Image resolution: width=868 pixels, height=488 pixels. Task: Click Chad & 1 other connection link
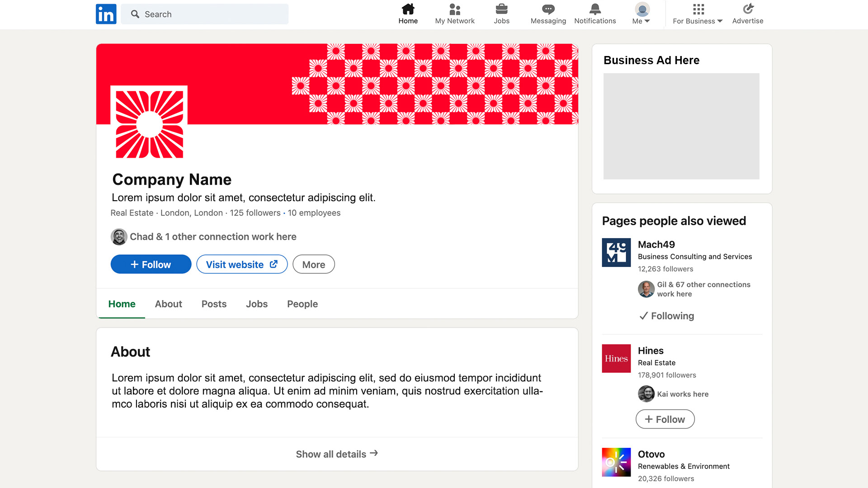point(213,237)
